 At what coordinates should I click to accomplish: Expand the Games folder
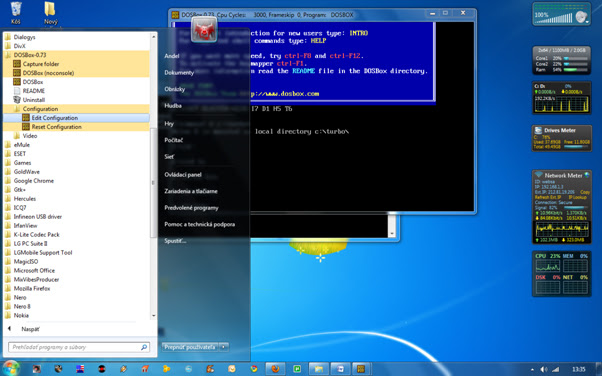(76, 162)
